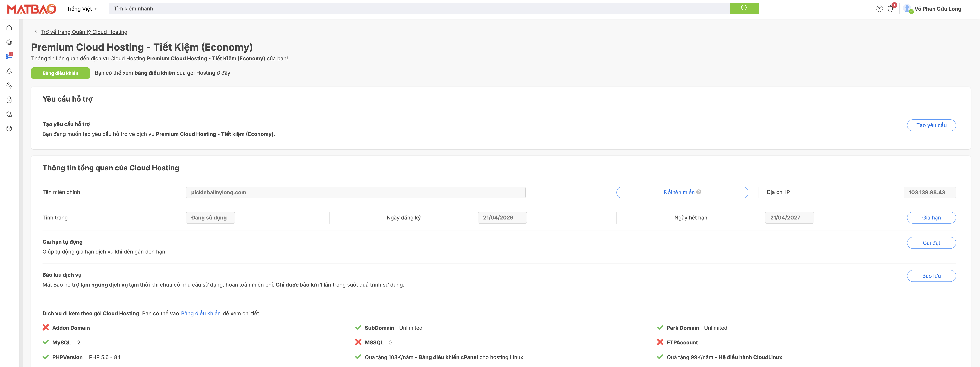Click the Tìm kiếm nhanh search field
980x367 pixels.
pos(419,8)
